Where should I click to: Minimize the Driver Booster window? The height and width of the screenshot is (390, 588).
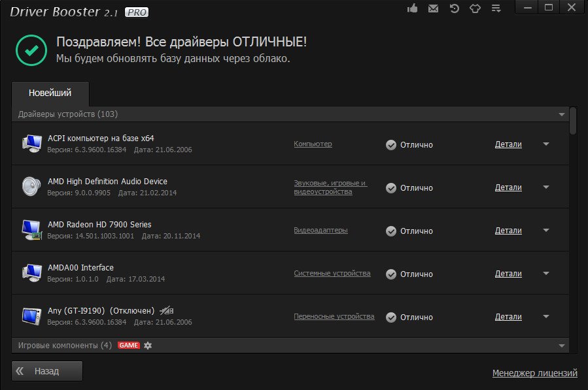point(528,7)
